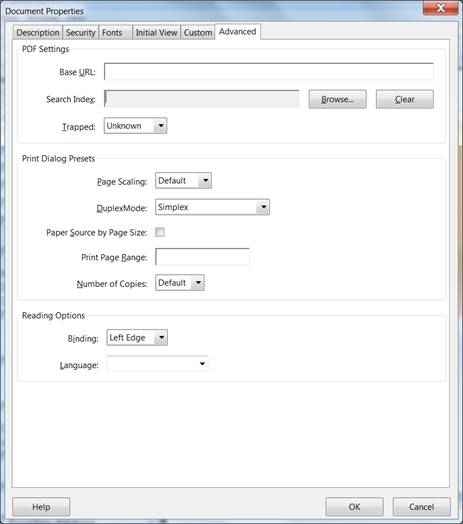Expand the Trapped dropdown
463x524 pixels.
(135, 126)
